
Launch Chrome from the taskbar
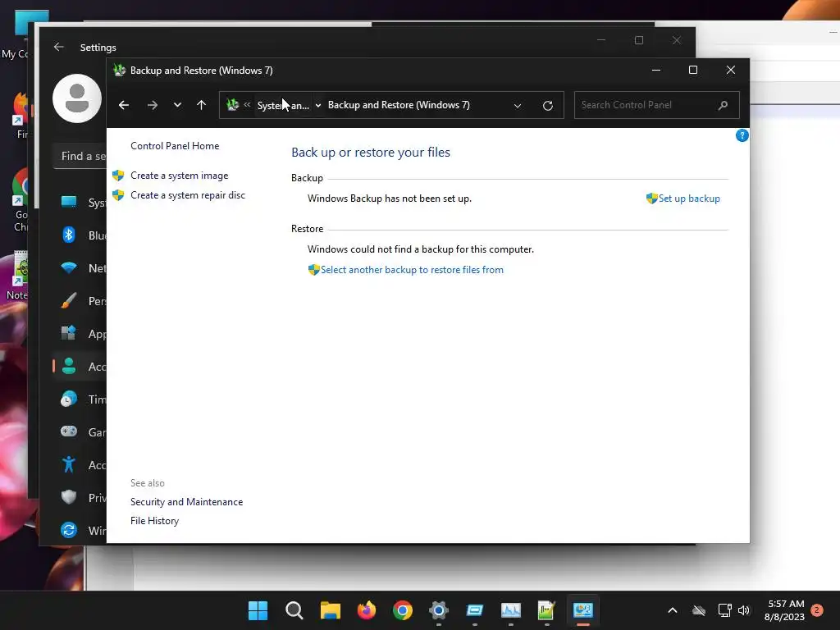click(x=402, y=610)
